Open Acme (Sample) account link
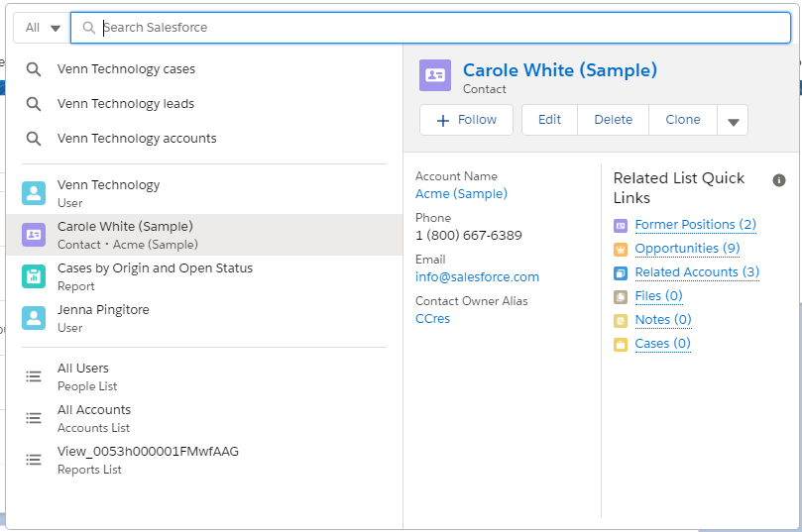 [x=461, y=194]
